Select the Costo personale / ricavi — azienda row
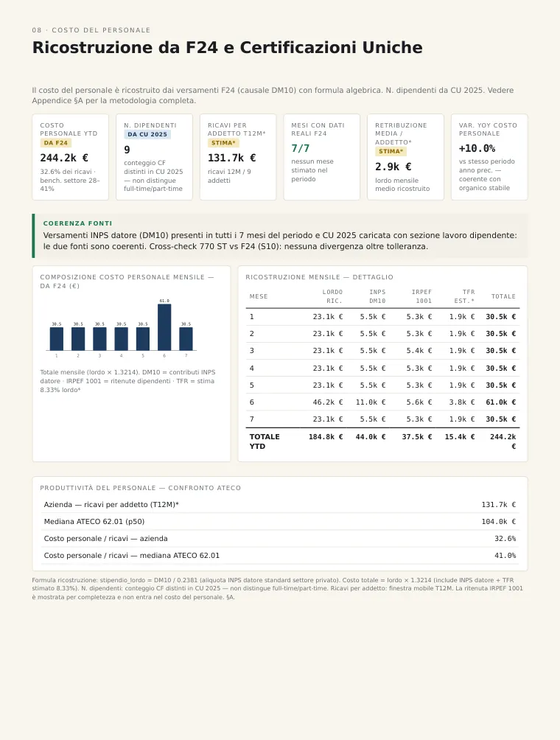The height and width of the screenshot is (740, 560). point(280,539)
